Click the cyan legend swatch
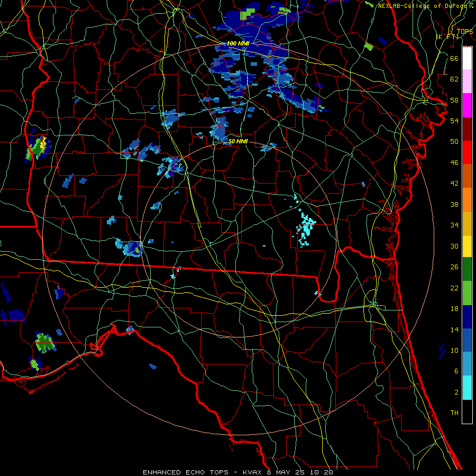The height and width of the screenshot is (476, 476). 467,388
